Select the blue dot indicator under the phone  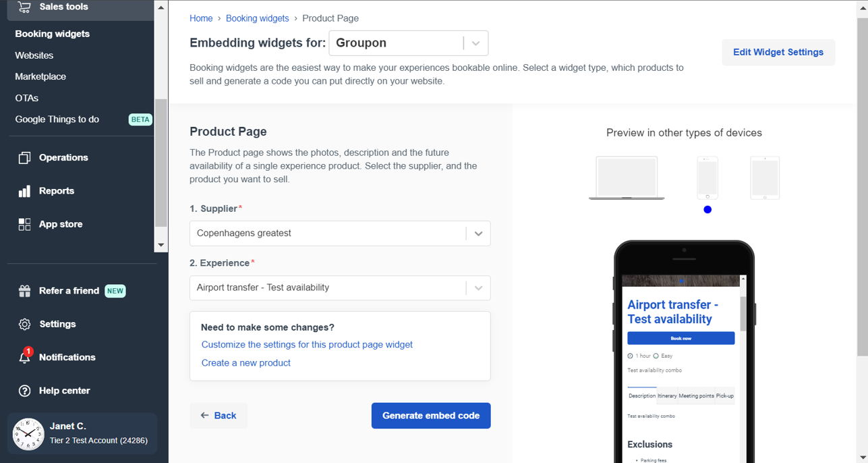[707, 209]
